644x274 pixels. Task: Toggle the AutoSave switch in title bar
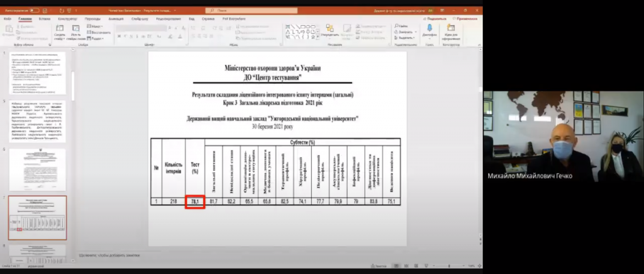(35, 10)
